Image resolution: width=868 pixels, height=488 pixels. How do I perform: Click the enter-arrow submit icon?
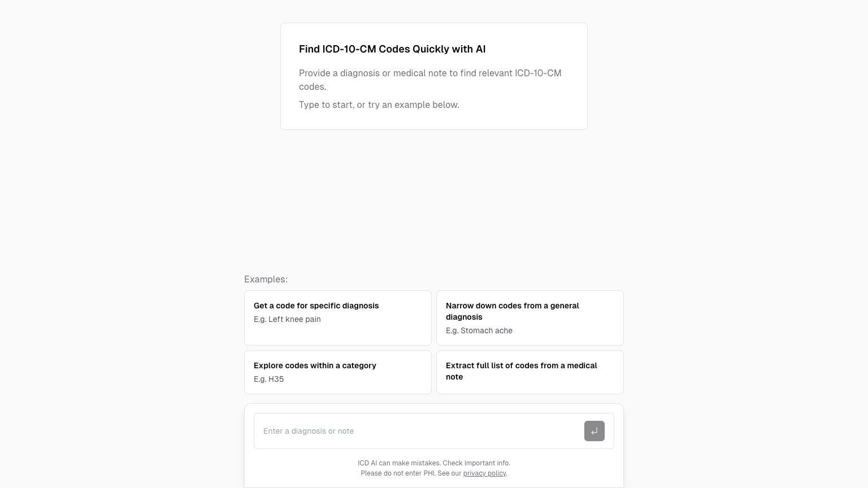pyautogui.click(x=594, y=431)
